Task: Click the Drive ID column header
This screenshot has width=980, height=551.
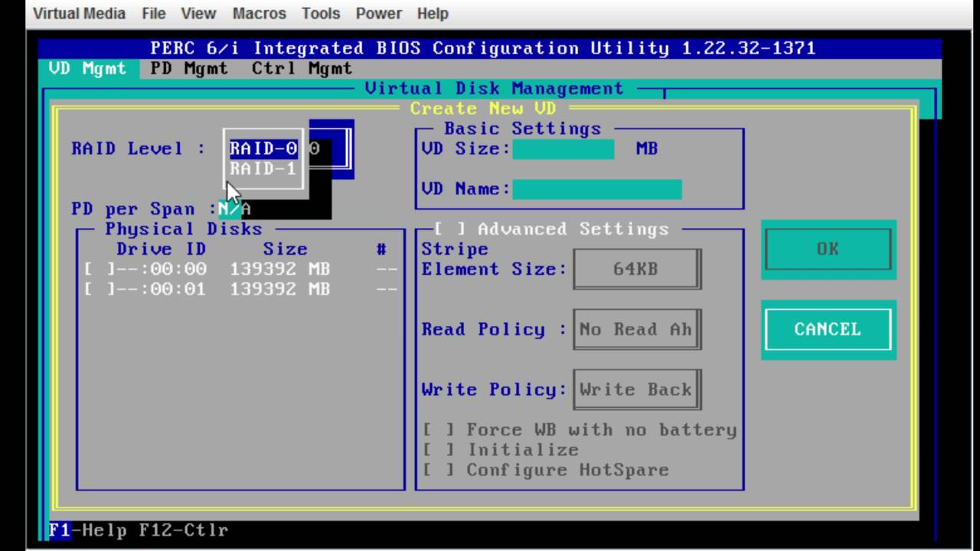Action: (162, 249)
